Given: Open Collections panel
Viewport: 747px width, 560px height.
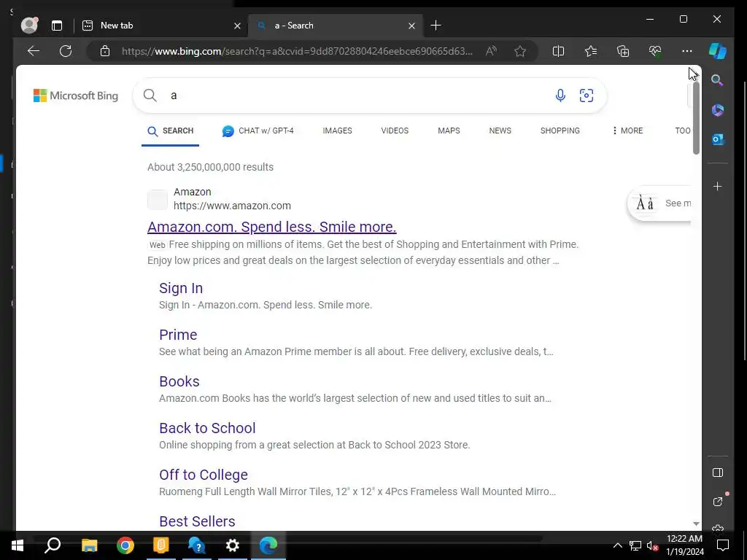Looking at the screenshot, I should (x=623, y=51).
